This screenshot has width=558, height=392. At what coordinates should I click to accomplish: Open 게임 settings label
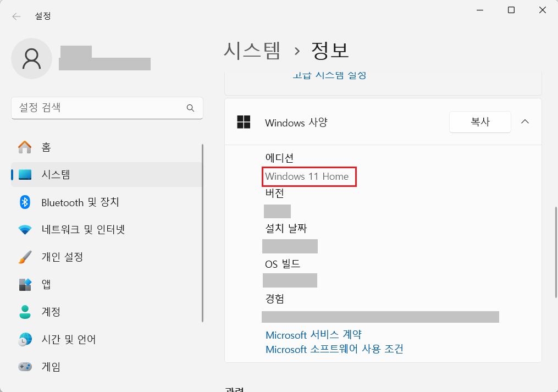51,366
